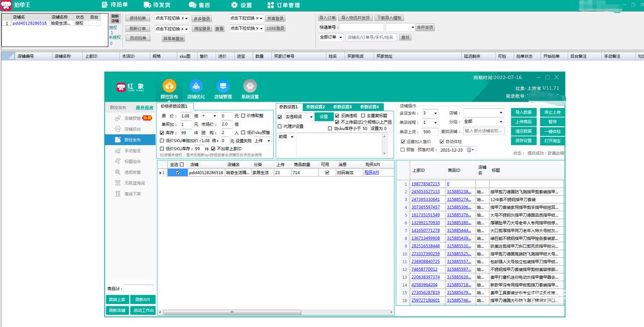The image size is (644, 327).
Task: Select 店铺后台 in sidebar
Action: (x=130, y=129)
